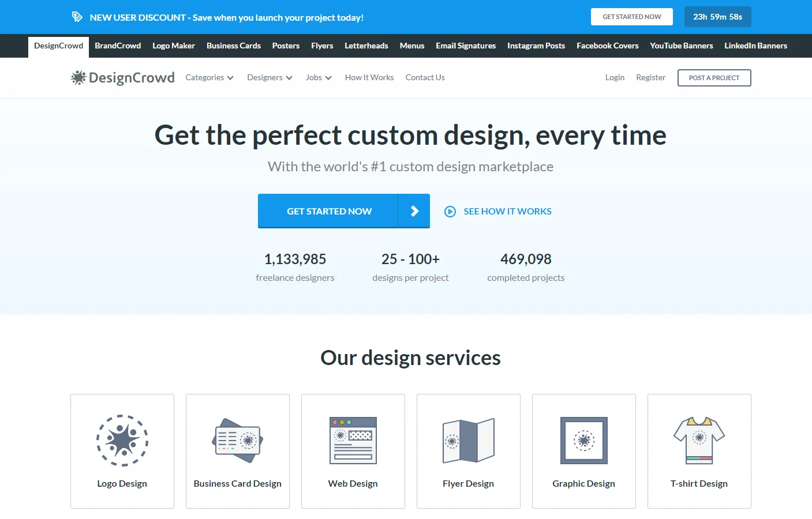This screenshot has width=812, height=519.
Task: Expand the Designers dropdown
Action: [270, 77]
